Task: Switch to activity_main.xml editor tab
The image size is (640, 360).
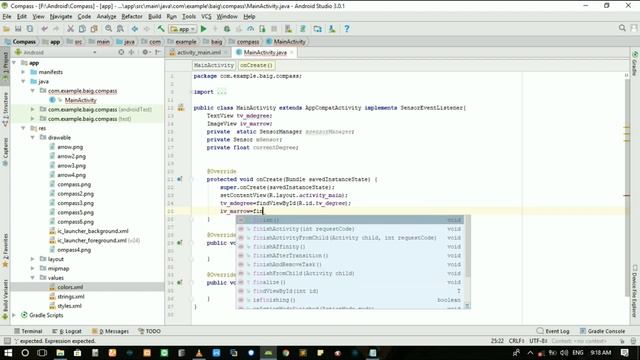Action: pyautogui.click(x=199, y=53)
